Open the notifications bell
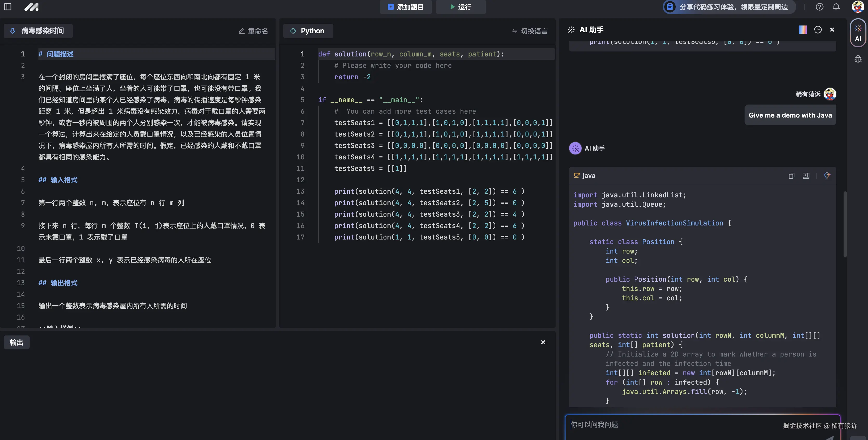This screenshot has height=440, width=868. 836,7
